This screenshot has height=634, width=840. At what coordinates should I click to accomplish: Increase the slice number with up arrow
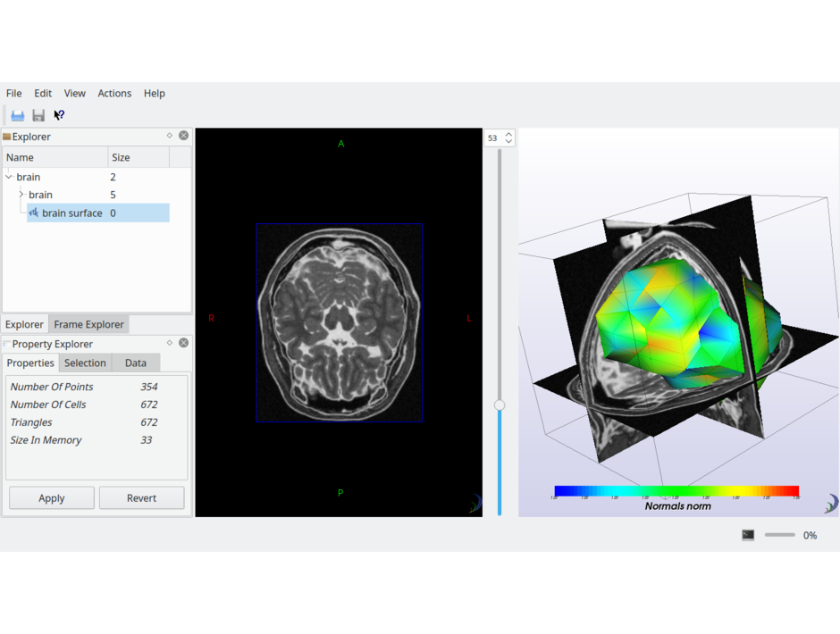point(508,134)
